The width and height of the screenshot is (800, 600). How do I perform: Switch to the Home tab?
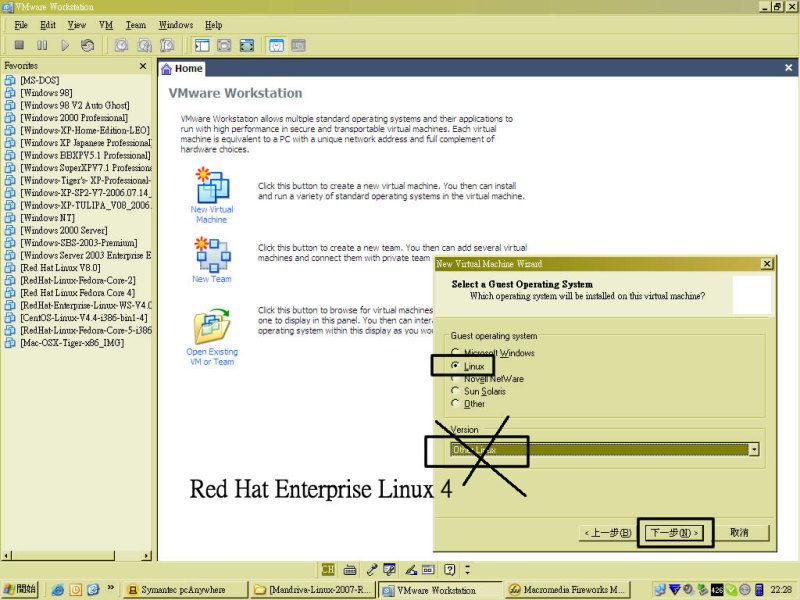pos(182,68)
